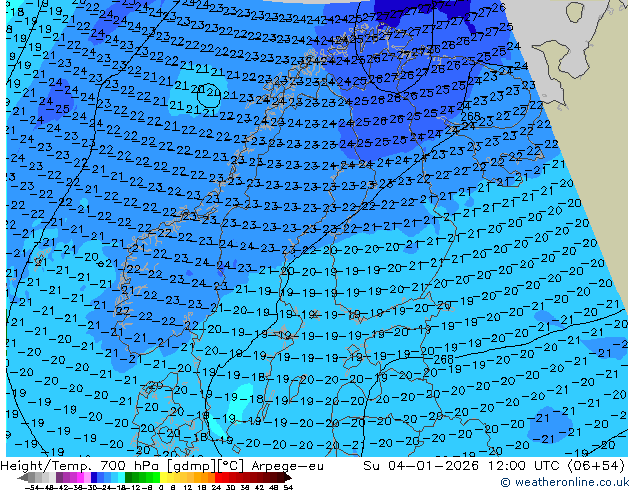Click the '12:00 UTC' valid time text

coord(525,466)
